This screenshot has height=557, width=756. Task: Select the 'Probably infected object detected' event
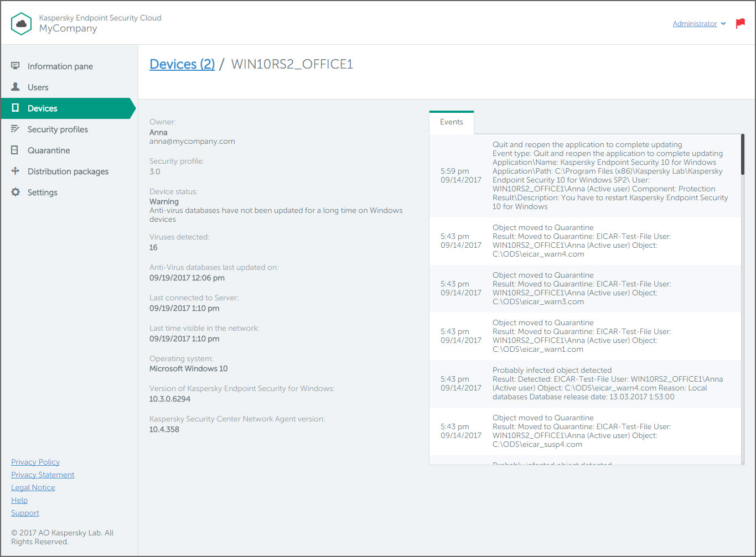tap(585, 383)
